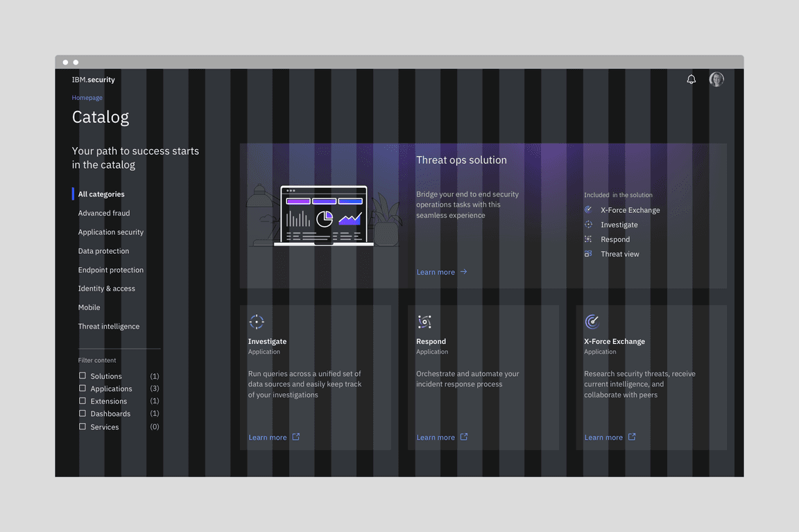Check the Applications filter checkbox
This screenshot has height=532, width=799.
point(83,388)
